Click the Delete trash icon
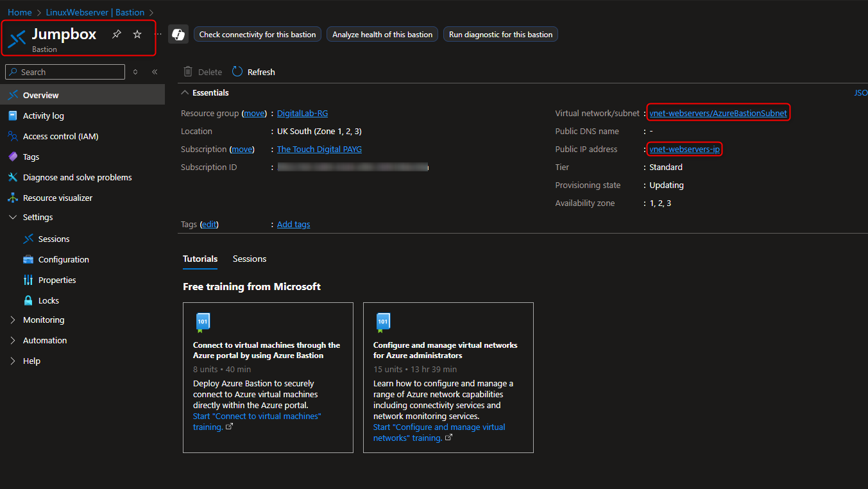The image size is (868, 489). tap(186, 71)
